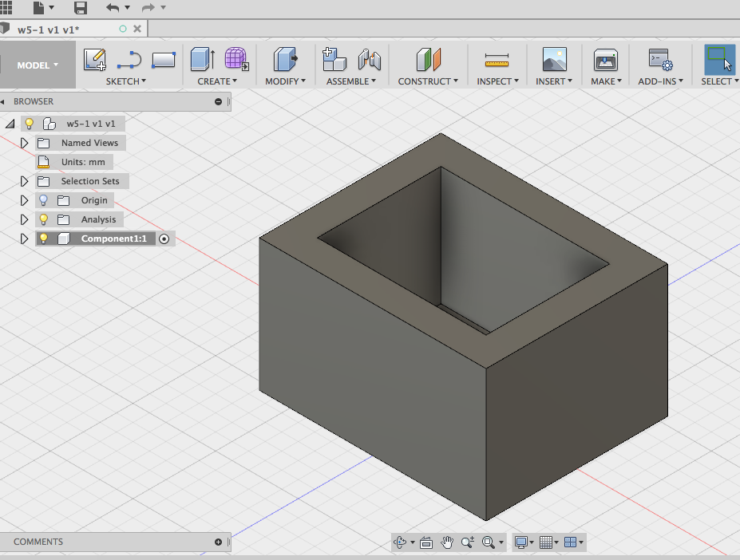Expand the Analysis folder

pos(24,219)
